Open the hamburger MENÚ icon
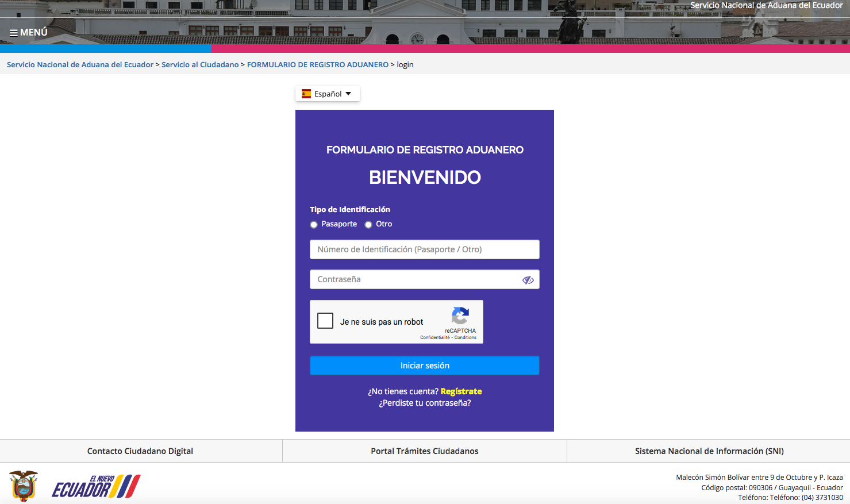 [x=14, y=33]
